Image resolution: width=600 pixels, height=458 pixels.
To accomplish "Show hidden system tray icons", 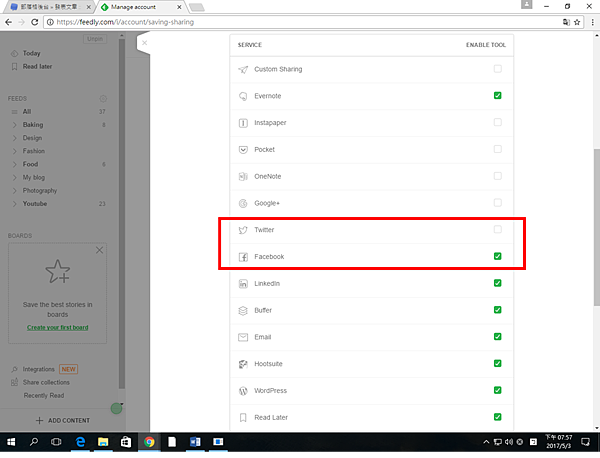I will (486, 442).
